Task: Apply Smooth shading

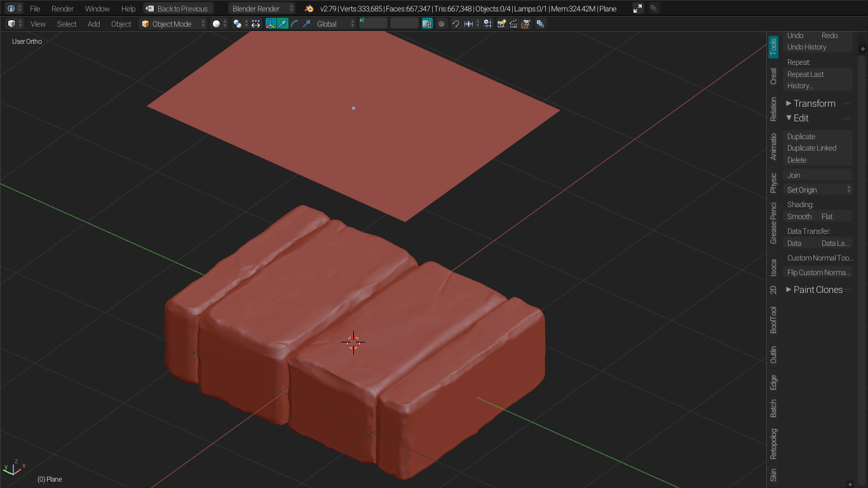Action: [x=801, y=217]
